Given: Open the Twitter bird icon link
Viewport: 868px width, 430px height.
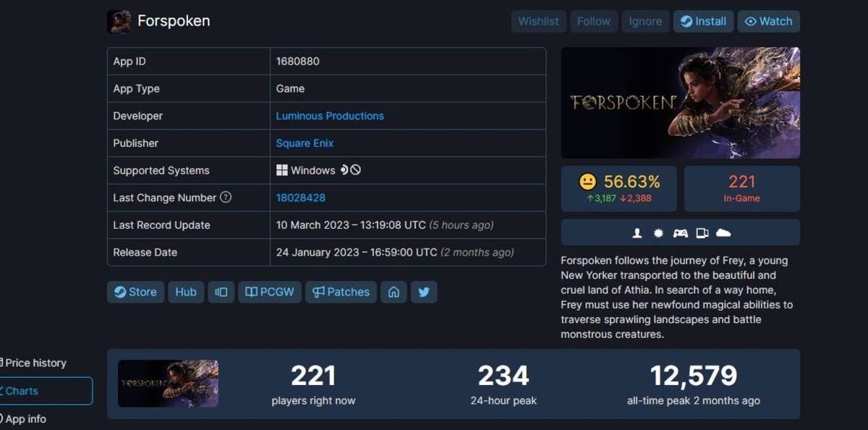Looking at the screenshot, I should tap(424, 292).
